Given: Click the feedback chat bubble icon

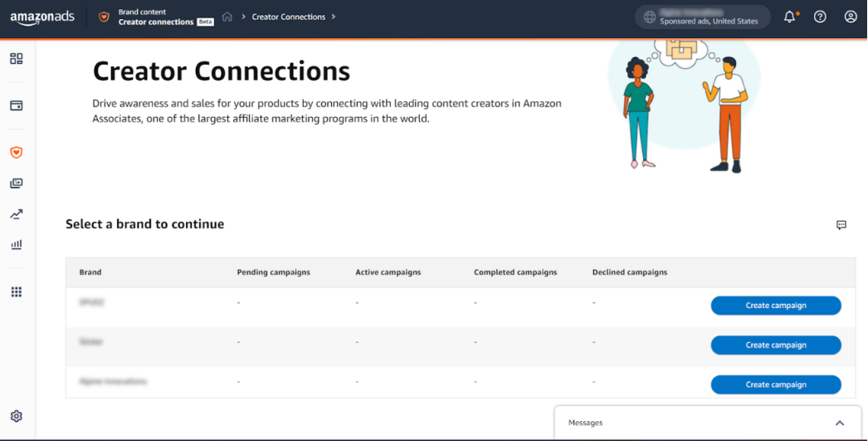Looking at the screenshot, I should pyautogui.click(x=841, y=225).
